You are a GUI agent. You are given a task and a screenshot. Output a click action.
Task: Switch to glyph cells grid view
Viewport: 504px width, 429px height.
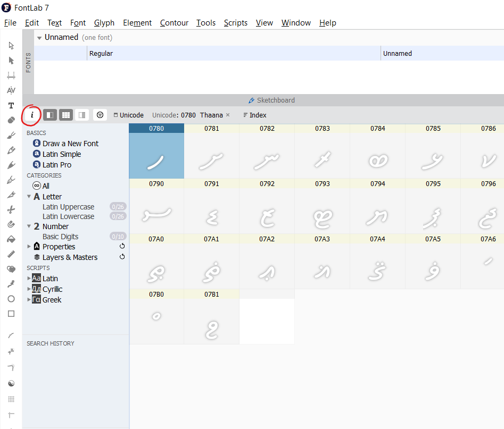click(66, 115)
